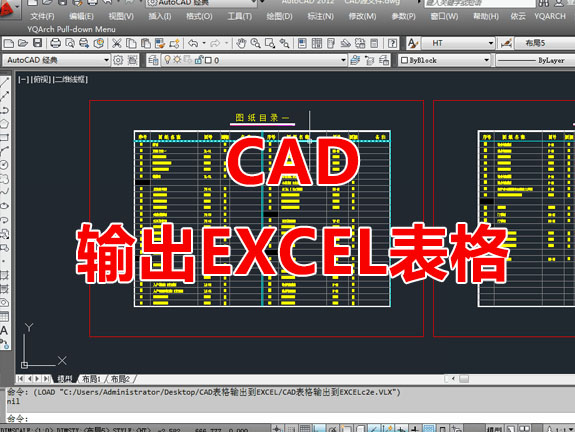Paste from clipboard using toolbar icon
575x432 pixels.
tap(146, 43)
